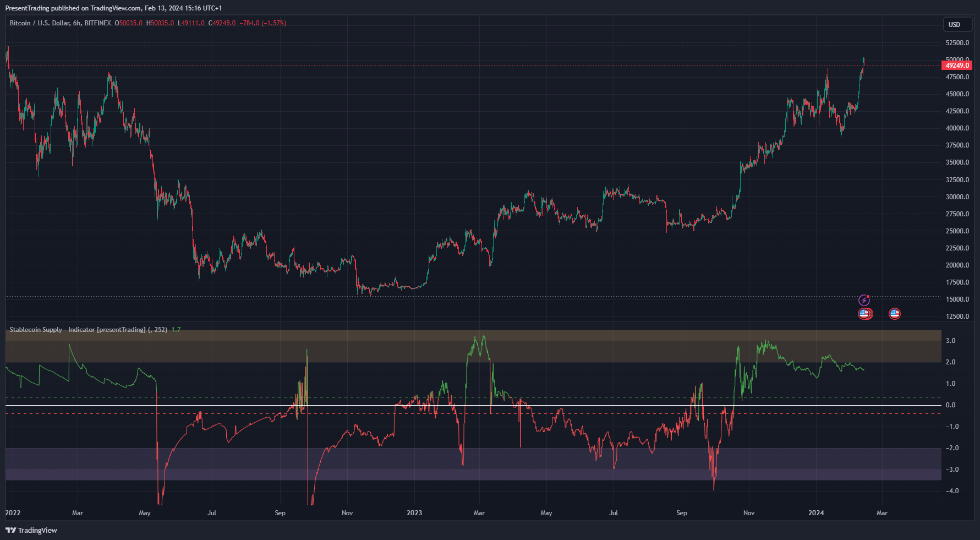Click the 2.0 indicator scale label
The width and height of the screenshot is (980, 540).
coord(950,362)
